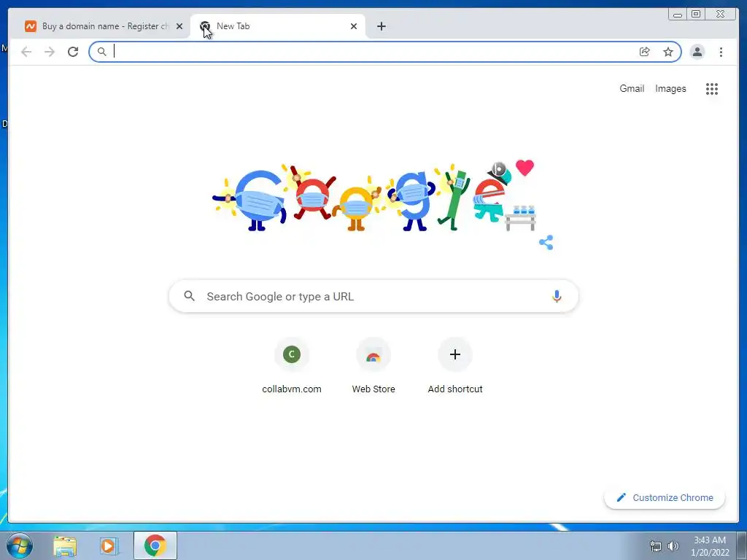The image size is (747, 560).
Task: Open the Windows Start menu
Action: click(x=20, y=545)
